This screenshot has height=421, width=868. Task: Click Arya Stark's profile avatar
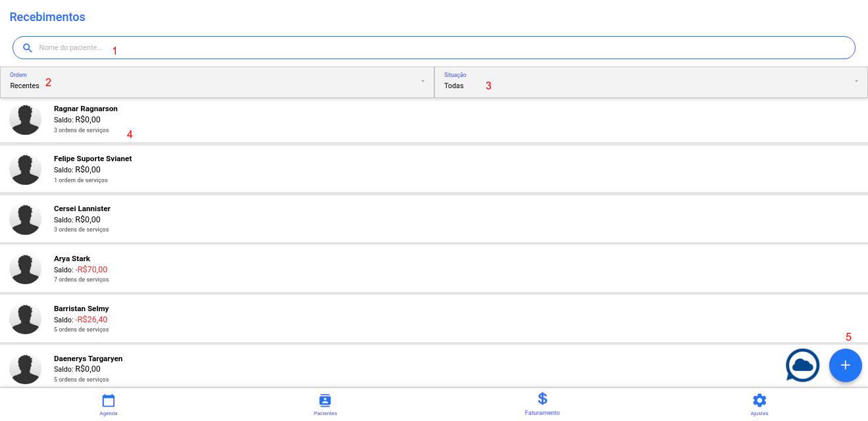[x=26, y=269]
